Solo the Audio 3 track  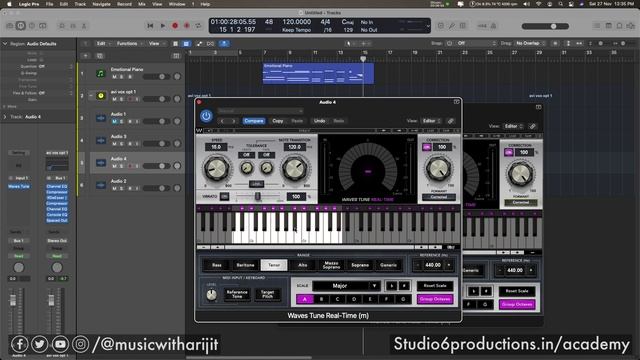coord(122,144)
